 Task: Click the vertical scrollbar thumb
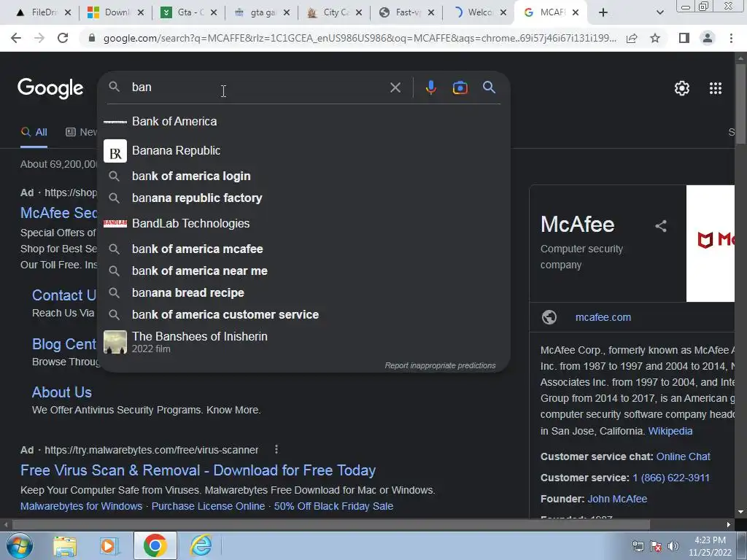(740, 104)
